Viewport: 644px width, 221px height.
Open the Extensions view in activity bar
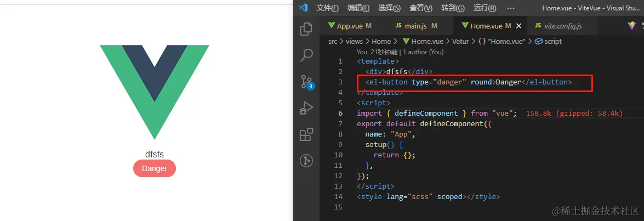[x=306, y=134]
